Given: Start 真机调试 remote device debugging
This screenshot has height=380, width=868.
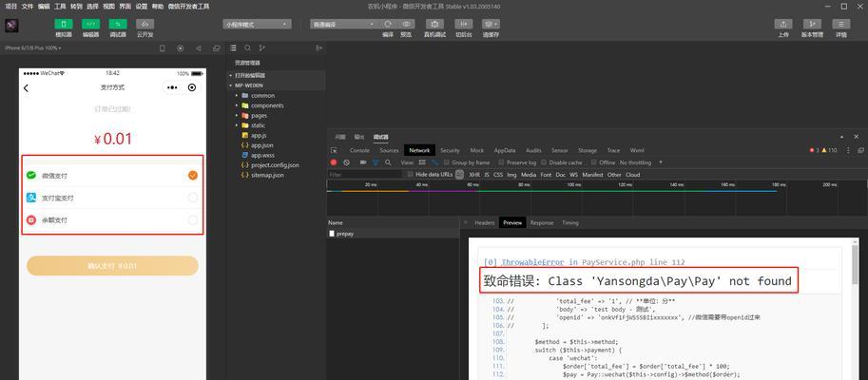Looking at the screenshot, I should (x=434, y=25).
